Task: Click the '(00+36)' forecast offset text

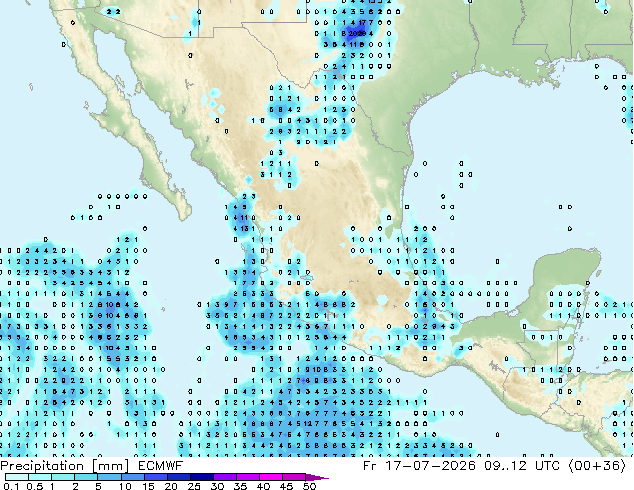Action: (597, 466)
